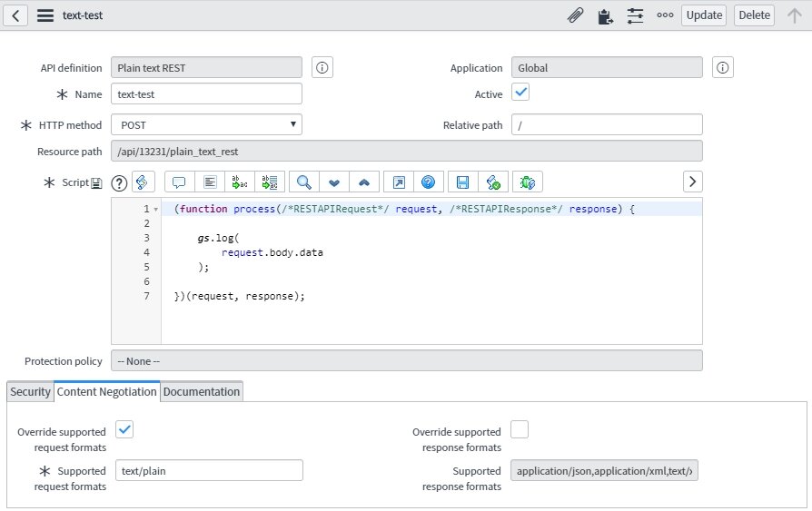This screenshot has width=812, height=511.
Task: Switch to the Documentation tab
Action: pos(202,392)
